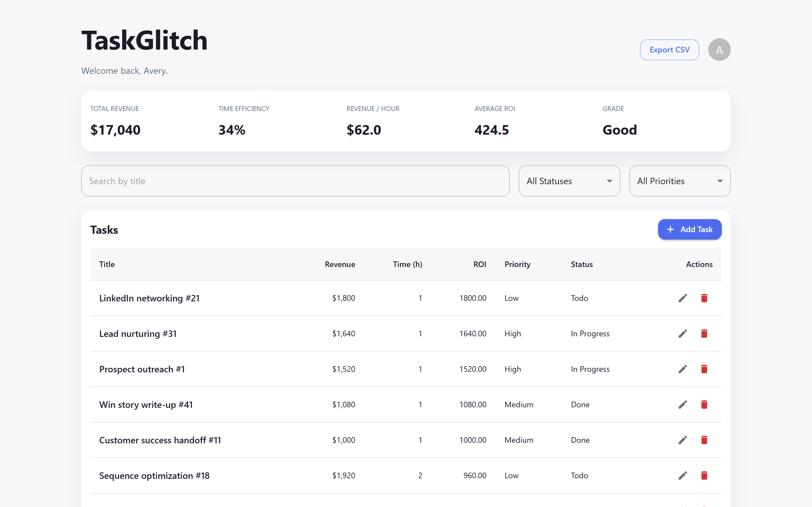Click the All Priorities dropdown arrow
Image resolution: width=812 pixels, height=507 pixels.
pyautogui.click(x=720, y=181)
